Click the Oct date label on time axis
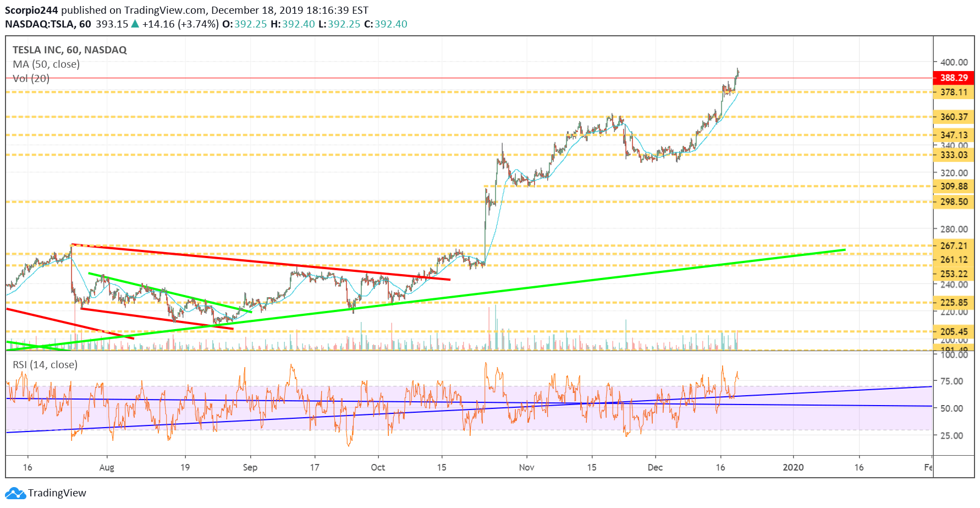The height and width of the screenshot is (508, 980). pyautogui.click(x=378, y=467)
